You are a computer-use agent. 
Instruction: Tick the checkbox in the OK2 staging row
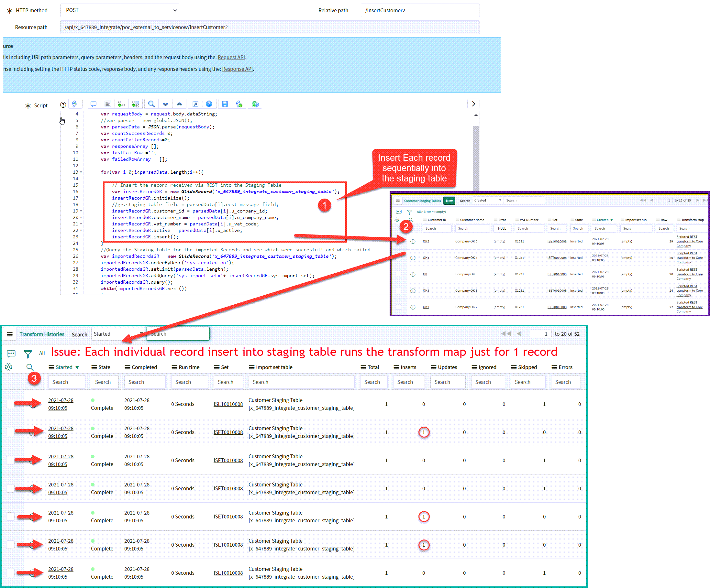point(399,307)
